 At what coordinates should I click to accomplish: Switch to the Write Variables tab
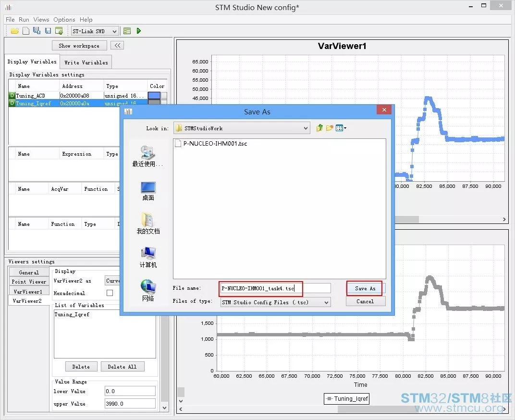click(86, 62)
